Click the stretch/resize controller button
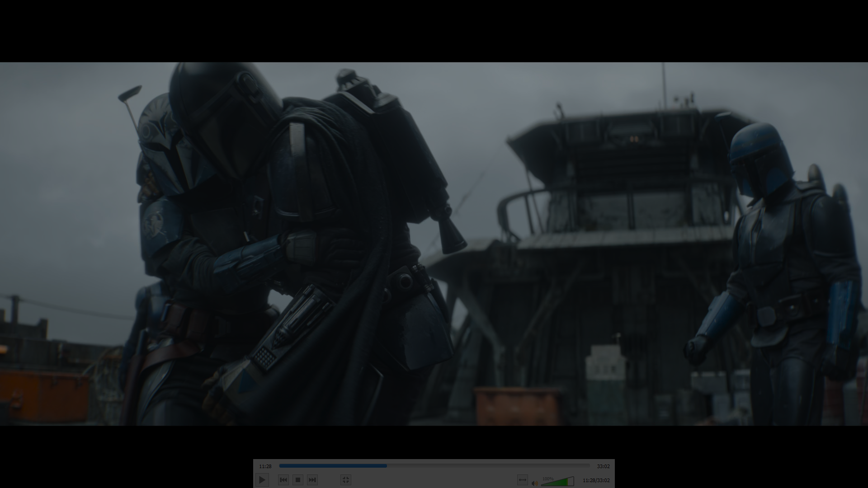 tap(523, 480)
